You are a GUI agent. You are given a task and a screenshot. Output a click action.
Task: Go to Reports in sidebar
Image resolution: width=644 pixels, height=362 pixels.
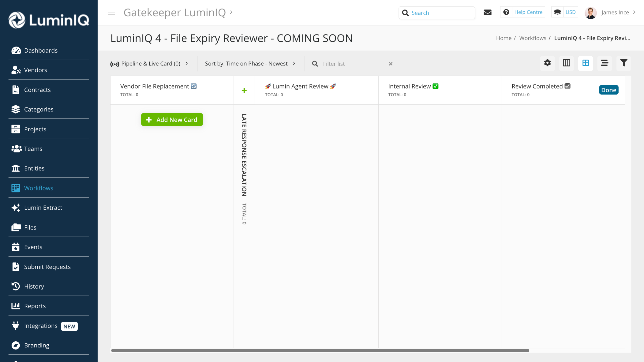[35, 306]
